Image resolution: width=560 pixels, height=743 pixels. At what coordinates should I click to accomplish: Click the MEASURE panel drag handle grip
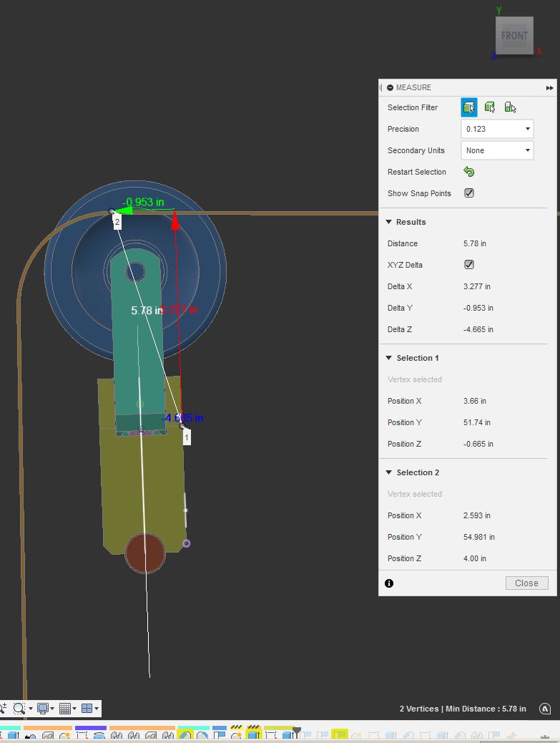pos(381,87)
